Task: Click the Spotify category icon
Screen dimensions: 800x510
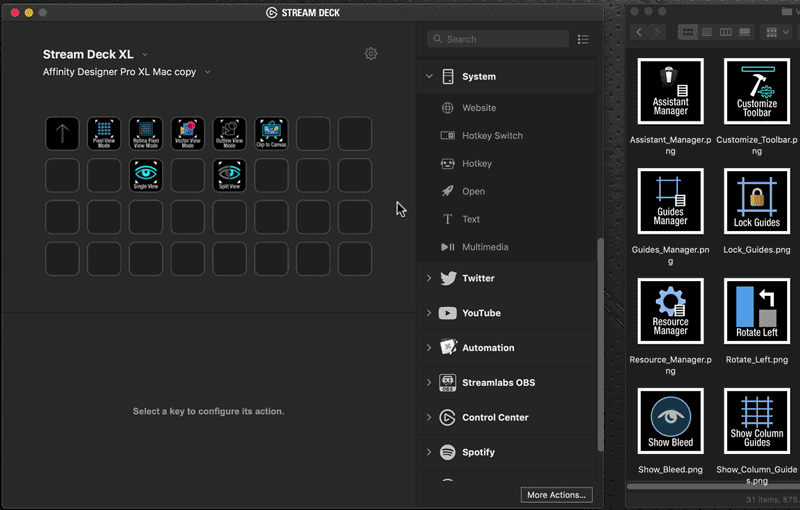Action: pos(448,452)
